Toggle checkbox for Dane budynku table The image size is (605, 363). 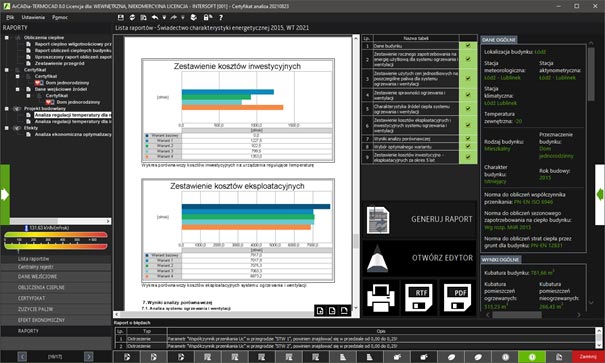(468, 46)
